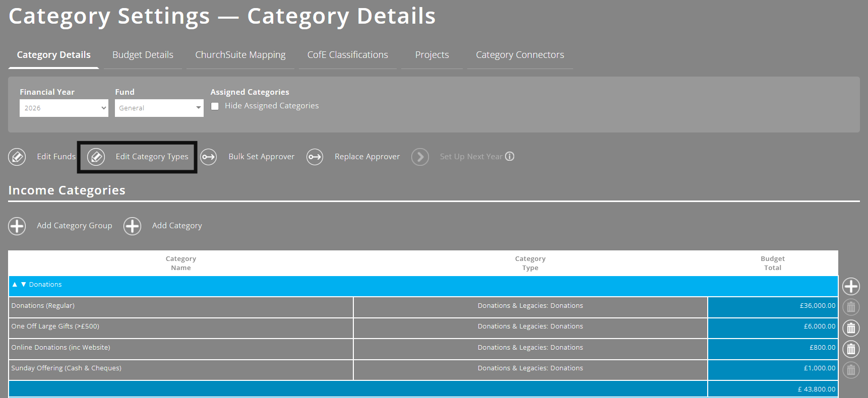Click the Set Up Next Year label
Image resolution: width=868 pixels, height=398 pixels.
coord(471,157)
